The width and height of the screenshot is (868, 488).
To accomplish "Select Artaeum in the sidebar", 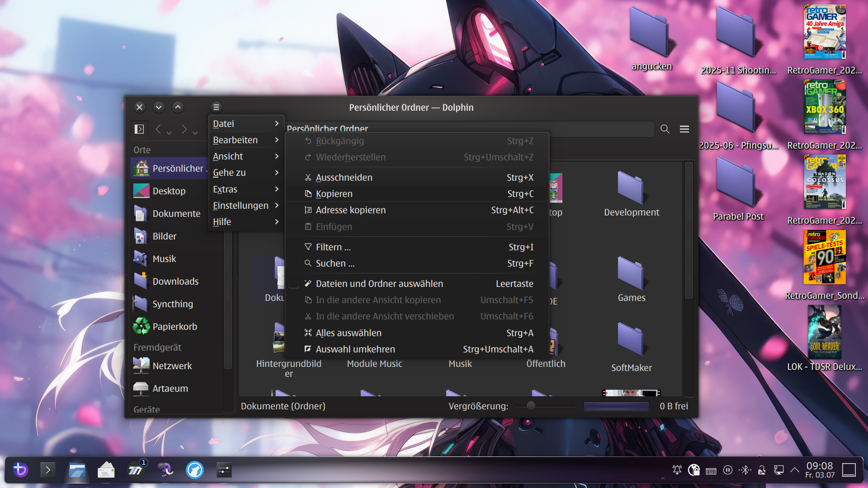I will (x=169, y=388).
